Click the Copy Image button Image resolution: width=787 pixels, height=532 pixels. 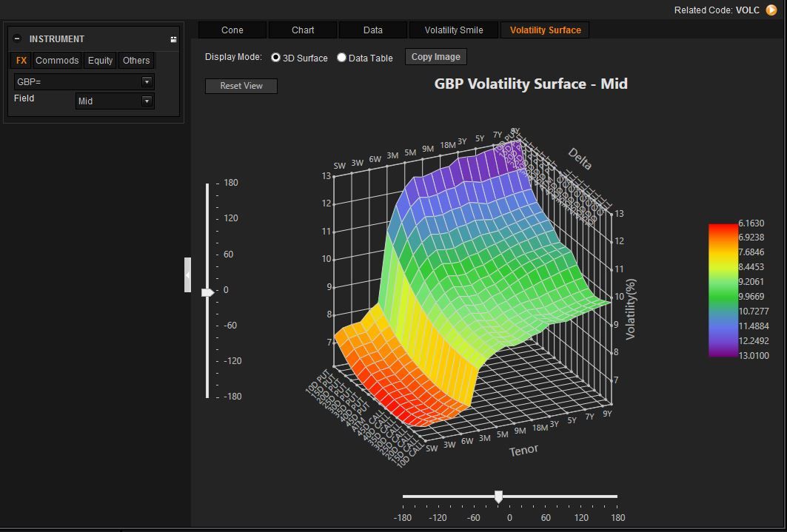point(435,57)
